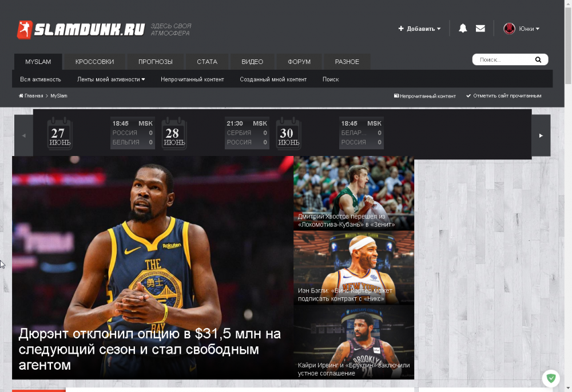Viewport: 572px width, 392px height.
Task: Expand the 'Юнки' user menu
Action: click(x=529, y=29)
